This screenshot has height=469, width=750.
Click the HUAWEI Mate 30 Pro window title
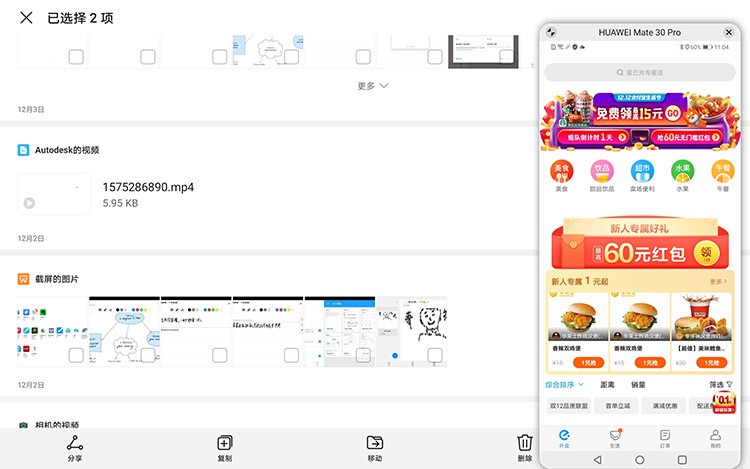coord(640,33)
